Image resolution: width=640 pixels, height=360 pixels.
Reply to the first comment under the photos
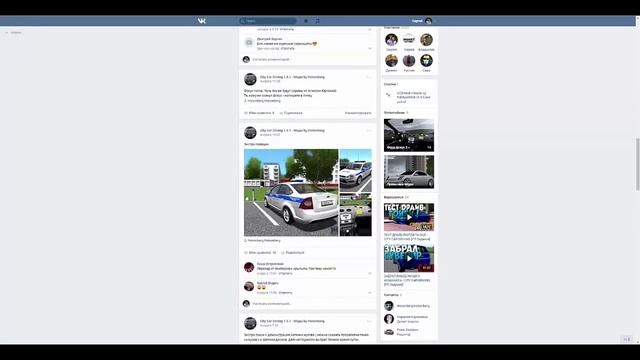click(x=286, y=273)
